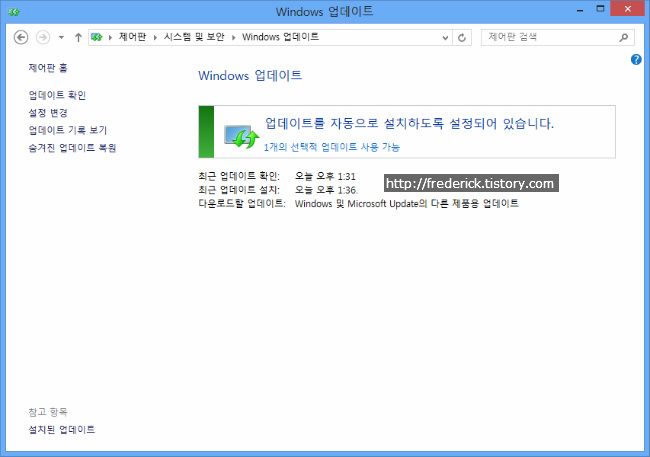Image resolution: width=650 pixels, height=457 pixels.
Task: Go up one level with Up arrow
Action: (x=78, y=37)
